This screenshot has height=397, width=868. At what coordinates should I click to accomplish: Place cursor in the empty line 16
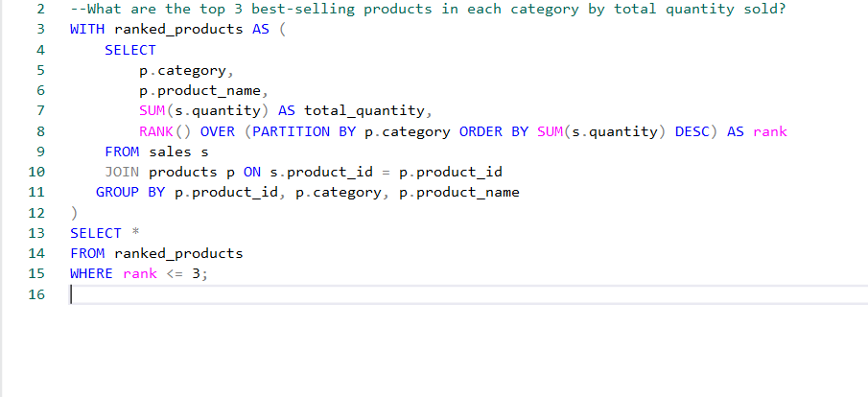click(x=468, y=294)
